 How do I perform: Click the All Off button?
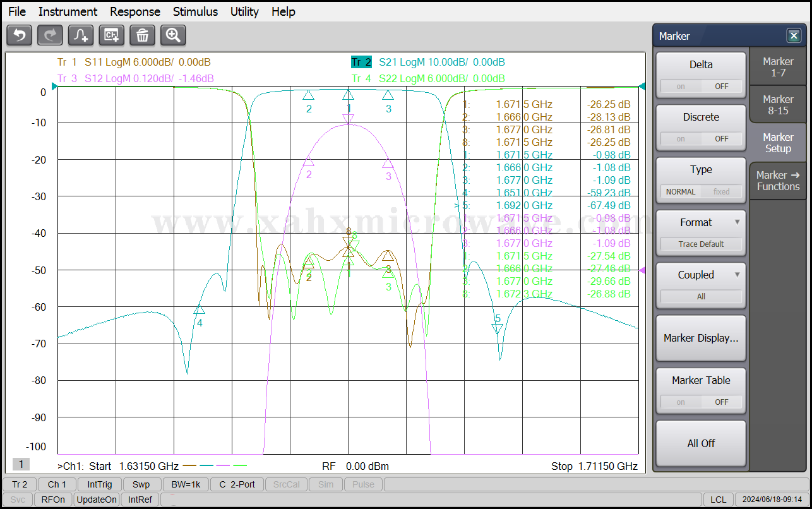click(701, 443)
